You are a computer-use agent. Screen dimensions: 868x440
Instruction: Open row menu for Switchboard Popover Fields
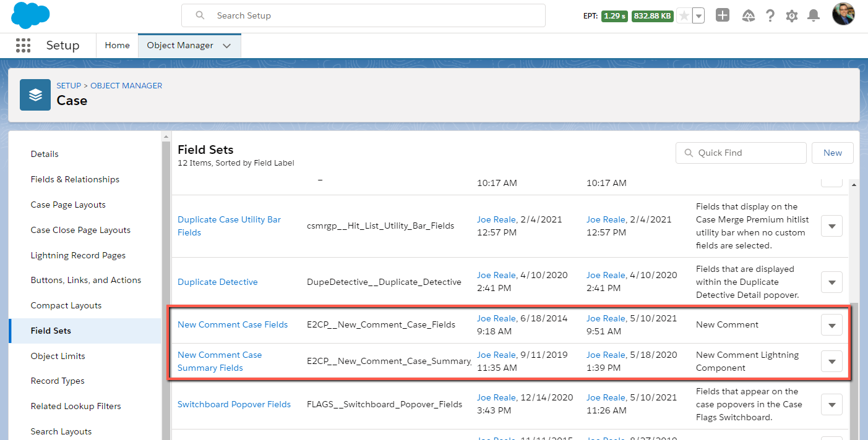[x=831, y=404]
